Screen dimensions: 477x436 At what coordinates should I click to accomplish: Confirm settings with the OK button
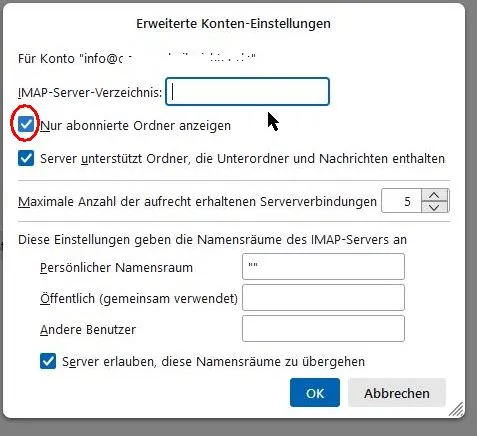315,393
